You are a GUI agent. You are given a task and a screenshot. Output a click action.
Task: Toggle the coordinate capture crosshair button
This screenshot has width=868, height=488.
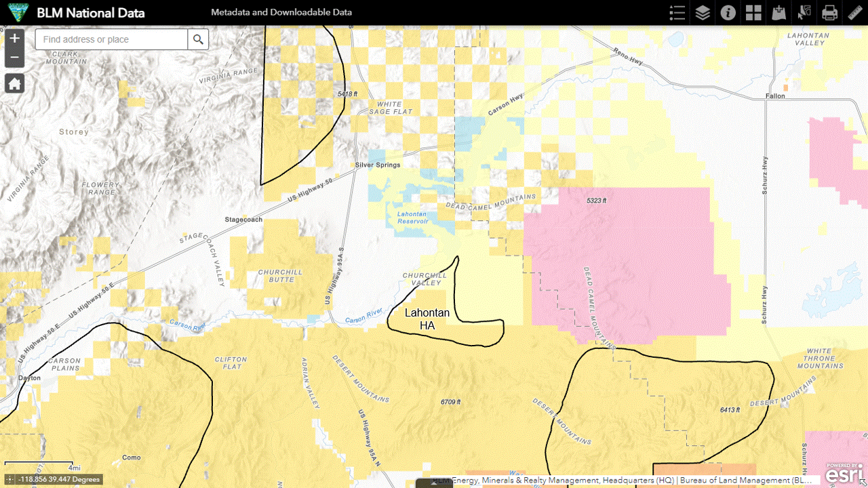click(10, 479)
